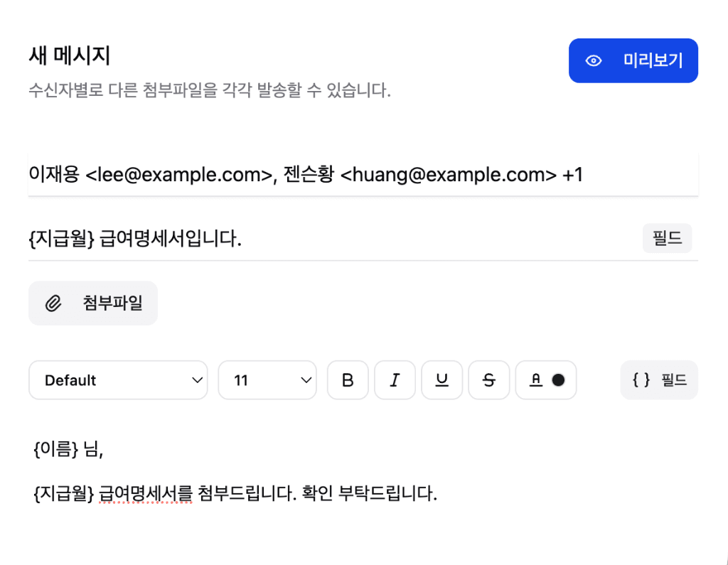728x565 pixels.
Task: Click after 확인 부탁드립니다 in the body
Action: [x=439, y=493]
